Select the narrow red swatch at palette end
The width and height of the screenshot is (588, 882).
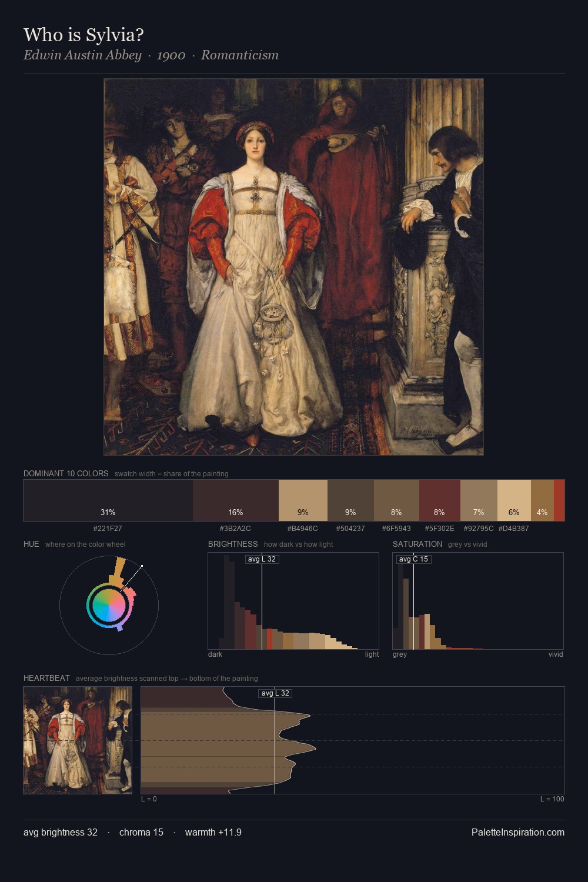(559, 500)
